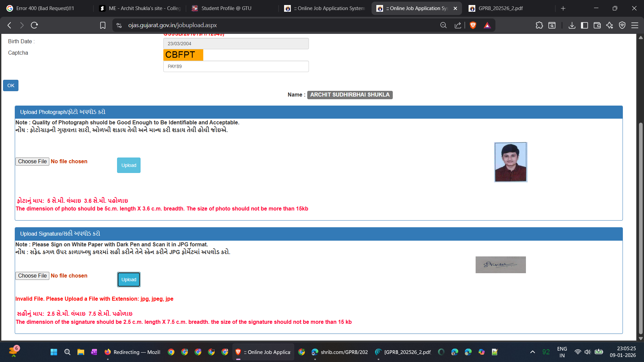Reload the page

(x=34, y=25)
